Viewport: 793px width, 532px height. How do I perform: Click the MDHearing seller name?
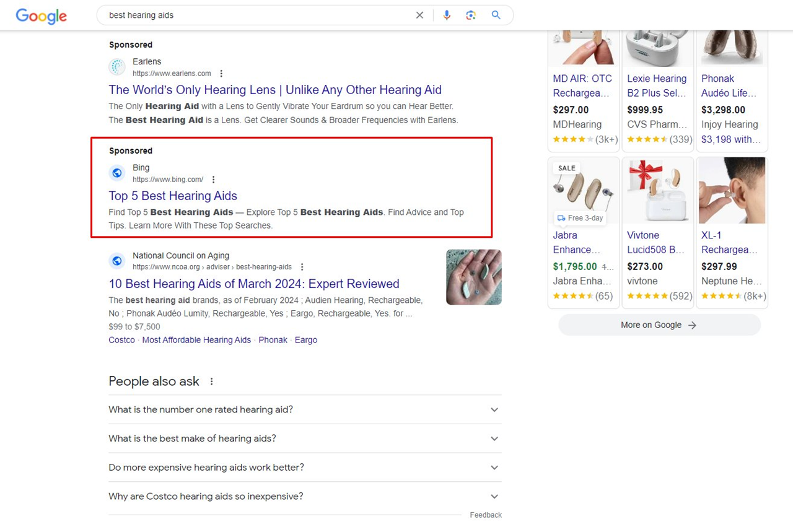click(x=577, y=124)
